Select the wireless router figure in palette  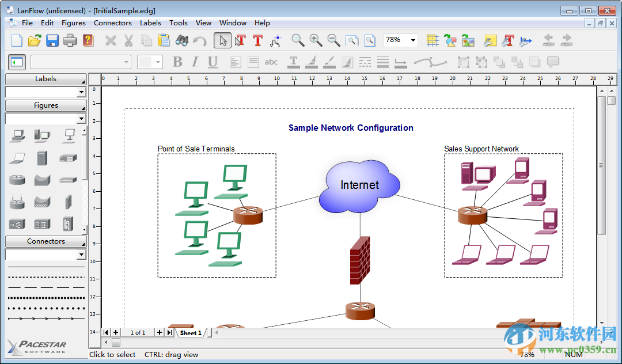17,202
